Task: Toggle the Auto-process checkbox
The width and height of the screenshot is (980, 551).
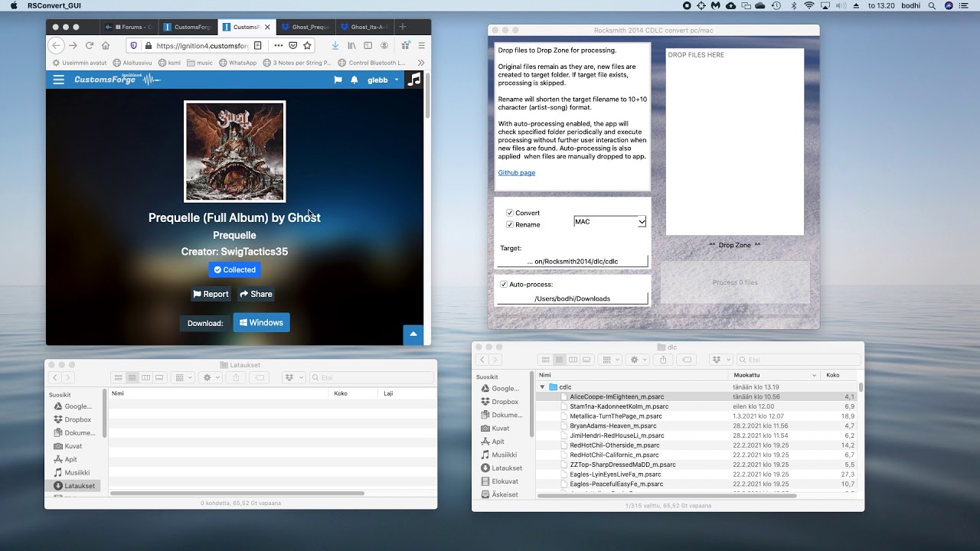Action: (x=504, y=284)
